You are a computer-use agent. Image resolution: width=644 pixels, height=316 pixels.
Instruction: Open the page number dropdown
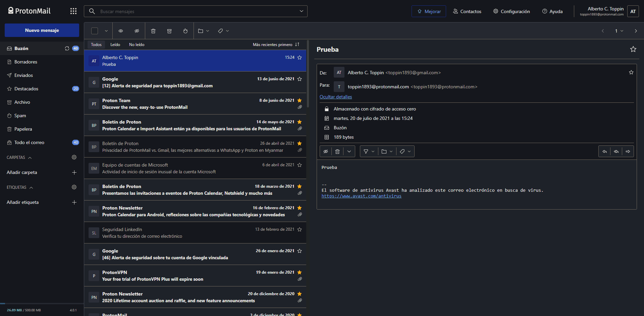(x=619, y=31)
